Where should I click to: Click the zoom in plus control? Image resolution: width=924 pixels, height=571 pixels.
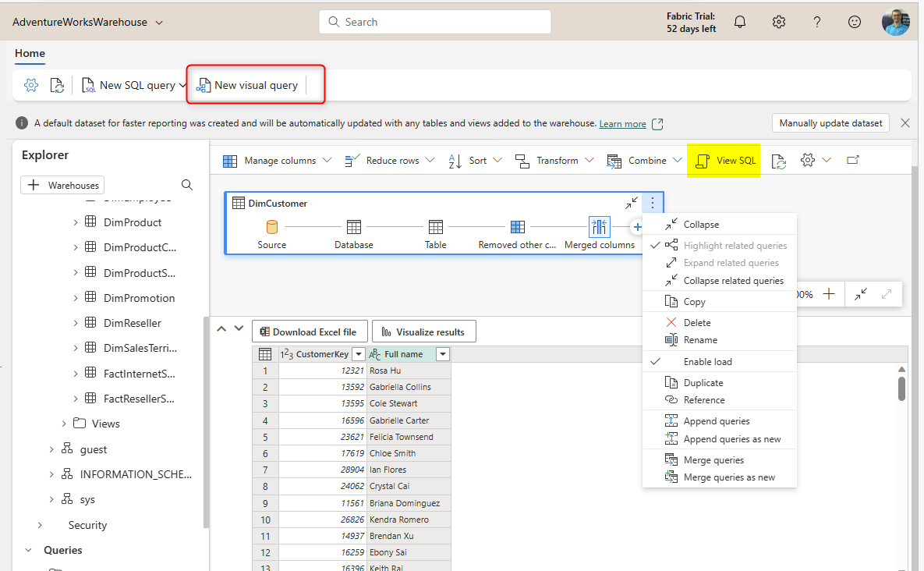tap(829, 294)
